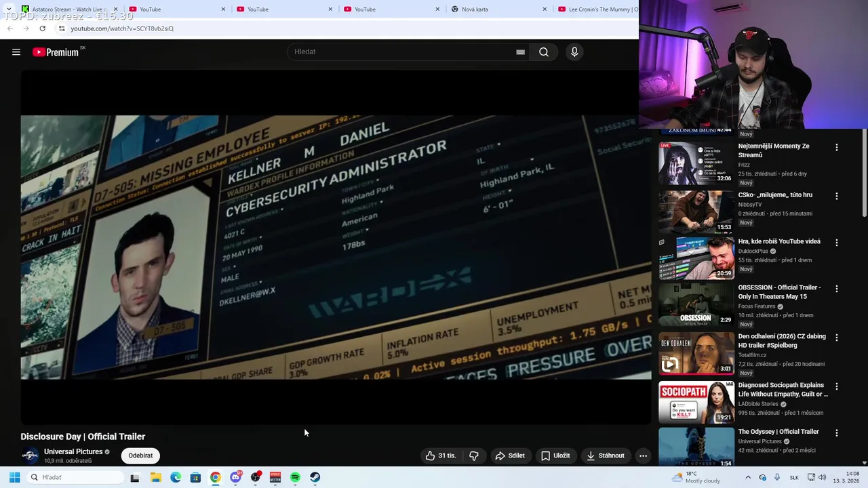Viewport: 868px width, 488px height.
Task: Share the video with Sdílet
Action: pyautogui.click(x=510, y=455)
